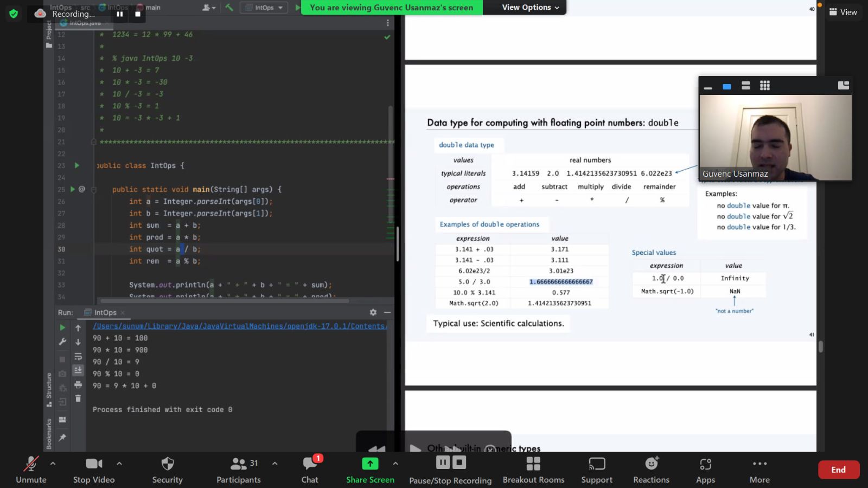868x488 pixels.
Task: Click the shared slides vertical scrollbar
Action: [x=820, y=346]
